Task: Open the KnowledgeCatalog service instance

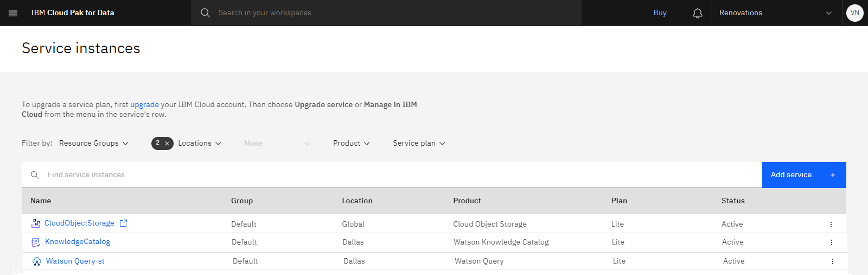Action: [78, 242]
